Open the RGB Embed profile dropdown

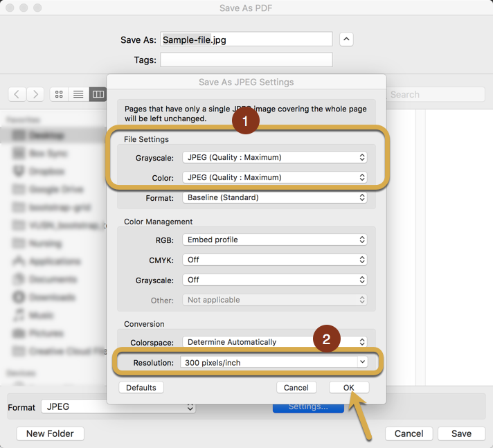pyautogui.click(x=274, y=240)
